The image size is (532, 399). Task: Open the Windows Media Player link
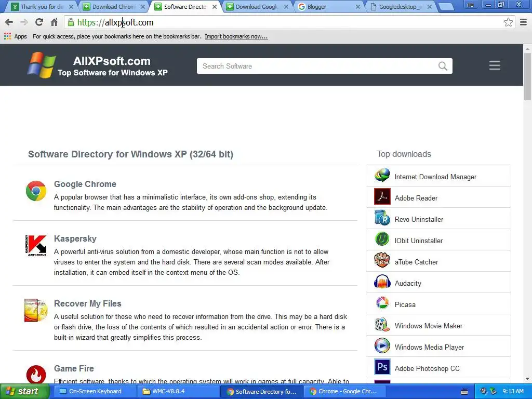[429, 347]
